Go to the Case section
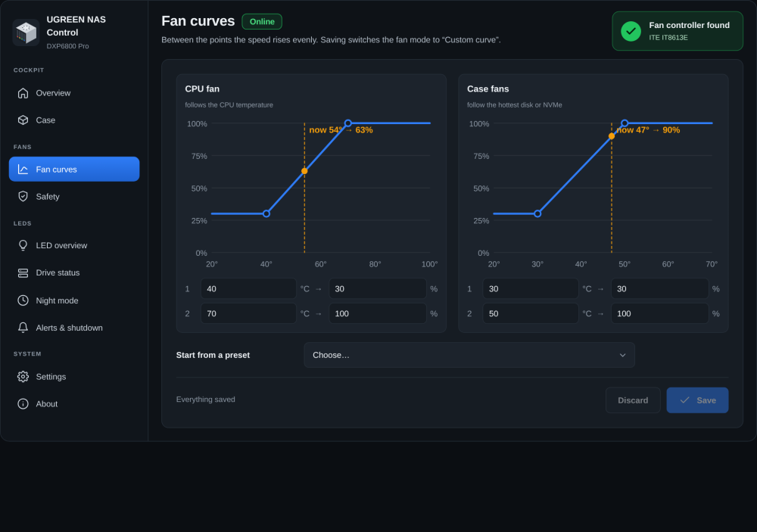The width and height of the screenshot is (757, 532). [x=74, y=120]
